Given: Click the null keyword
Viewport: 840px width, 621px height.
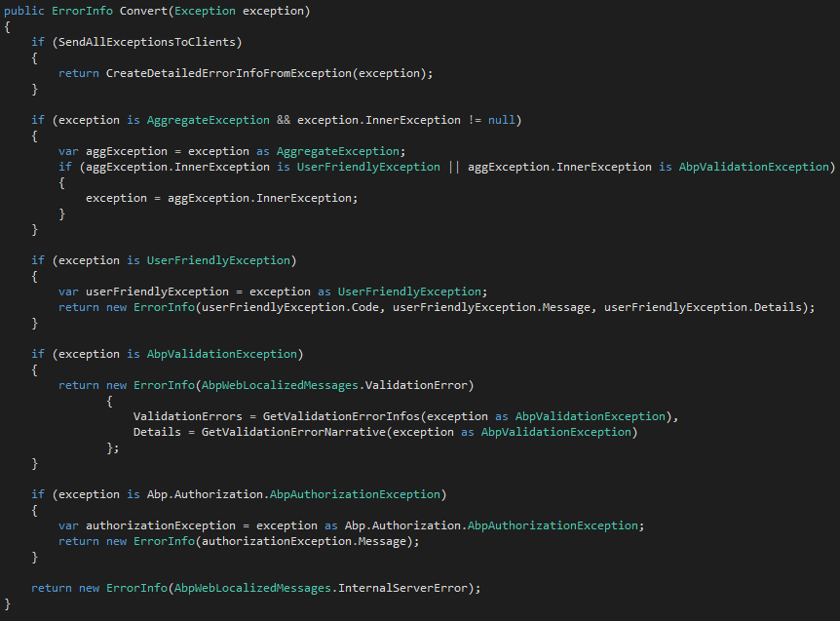Looking at the screenshot, I should (x=502, y=120).
